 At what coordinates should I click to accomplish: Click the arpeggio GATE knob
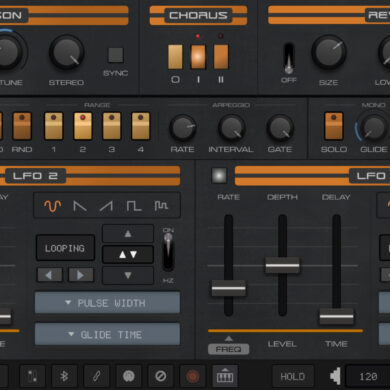click(280, 128)
